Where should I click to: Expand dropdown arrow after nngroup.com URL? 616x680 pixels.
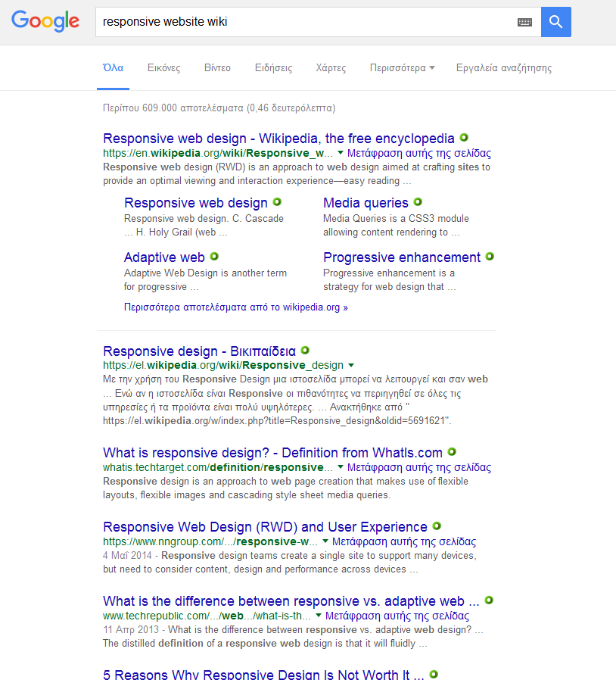point(325,541)
